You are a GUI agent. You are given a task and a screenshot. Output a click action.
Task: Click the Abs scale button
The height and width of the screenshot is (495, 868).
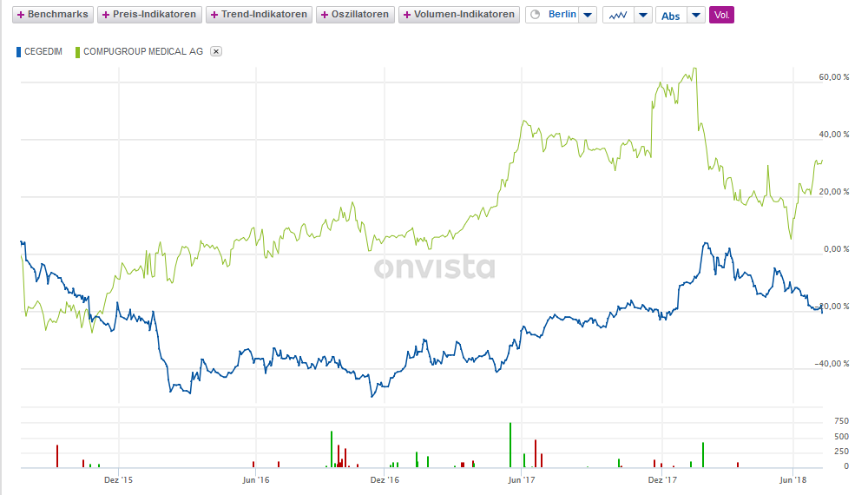[671, 16]
